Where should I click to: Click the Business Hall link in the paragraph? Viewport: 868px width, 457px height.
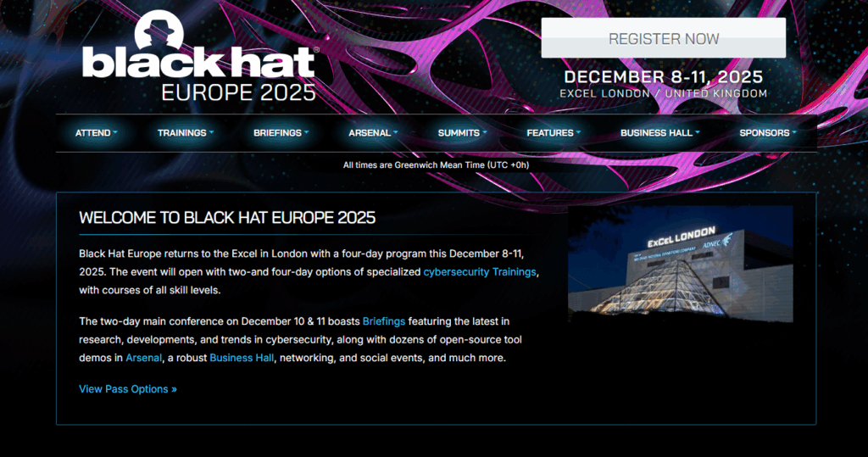tap(242, 358)
